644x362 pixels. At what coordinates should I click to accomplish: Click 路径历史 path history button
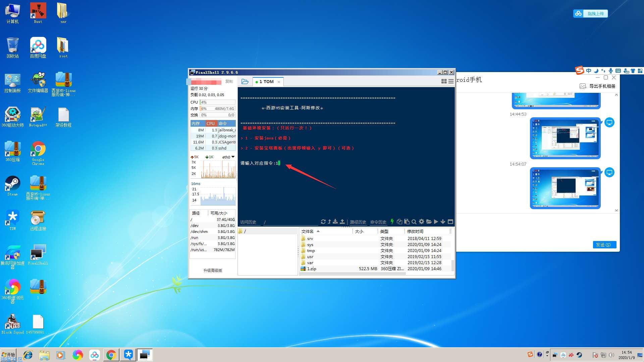[x=358, y=222]
